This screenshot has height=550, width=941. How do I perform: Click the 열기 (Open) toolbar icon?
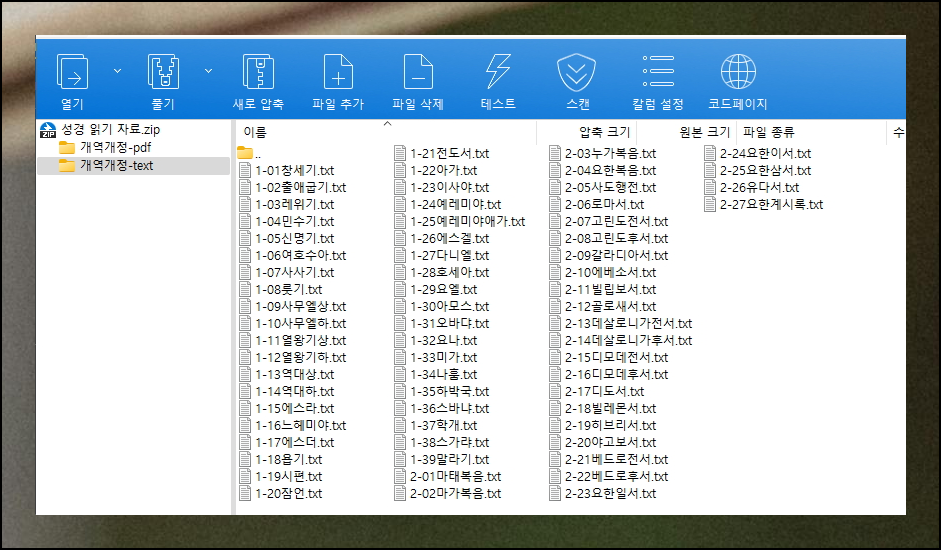[x=73, y=73]
